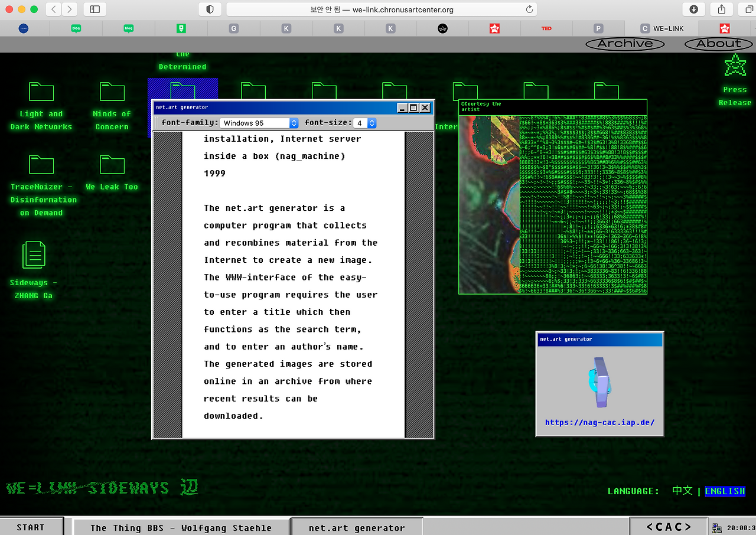
Task: Open the START menu
Action: [31, 527]
